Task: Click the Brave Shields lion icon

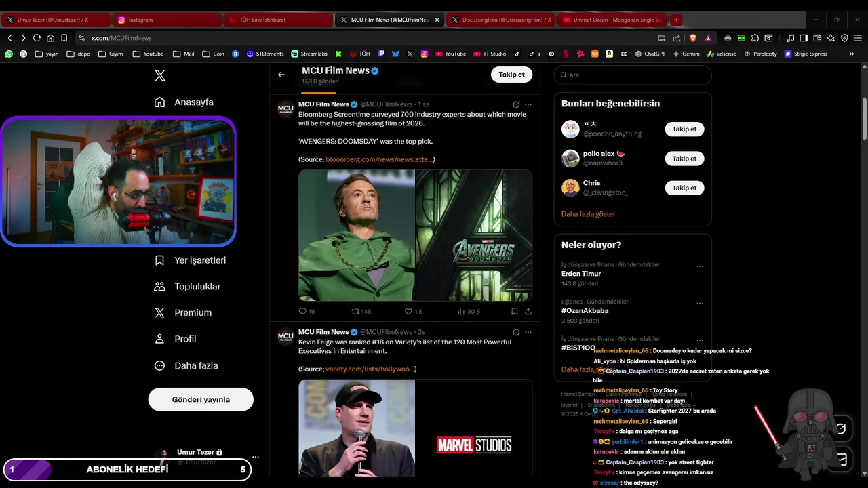Action: (692, 38)
